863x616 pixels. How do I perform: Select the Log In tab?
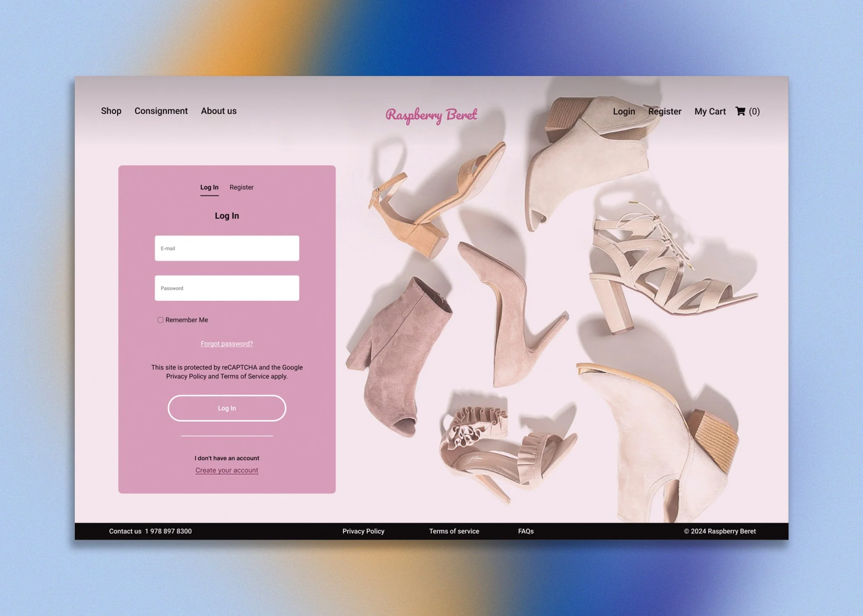tap(209, 187)
